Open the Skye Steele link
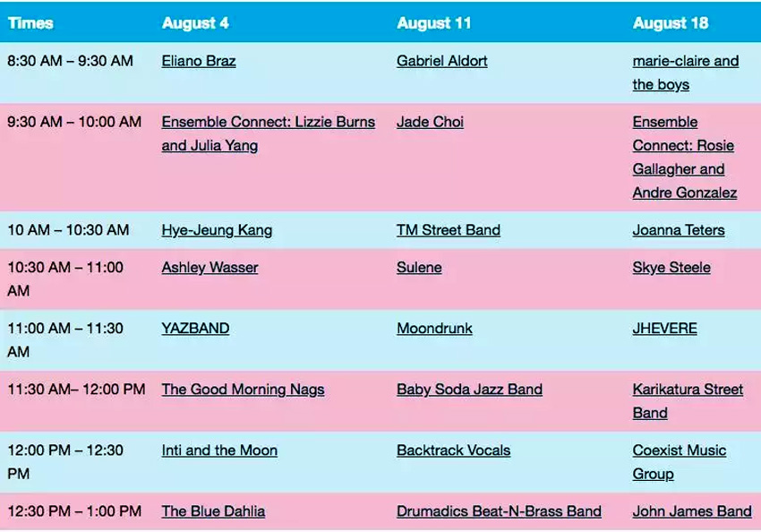This screenshot has width=761, height=532. click(x=671, y=268)
